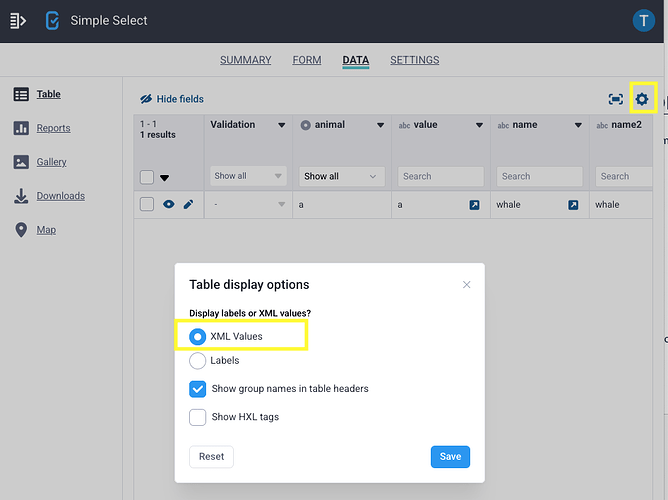Image resolution: width=668 pixels, height=500 pixels.
Task: Open the Validation column header dropdown arrow
Action: 282,125
